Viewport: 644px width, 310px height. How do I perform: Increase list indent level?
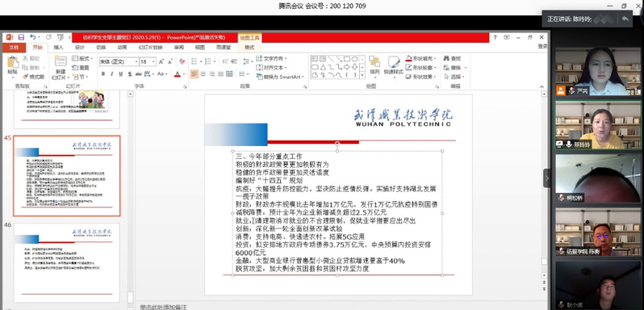click(x=234, y=61)
